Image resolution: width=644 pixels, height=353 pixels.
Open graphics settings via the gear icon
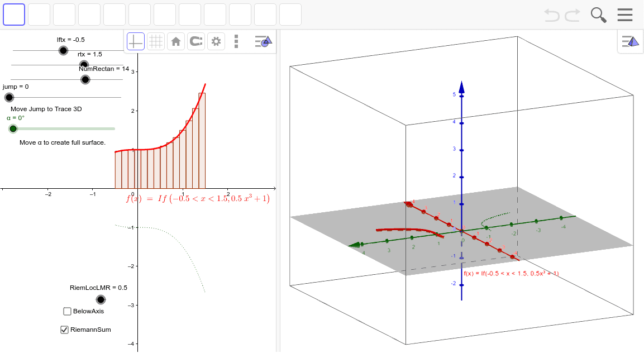(x=216, y=41)
